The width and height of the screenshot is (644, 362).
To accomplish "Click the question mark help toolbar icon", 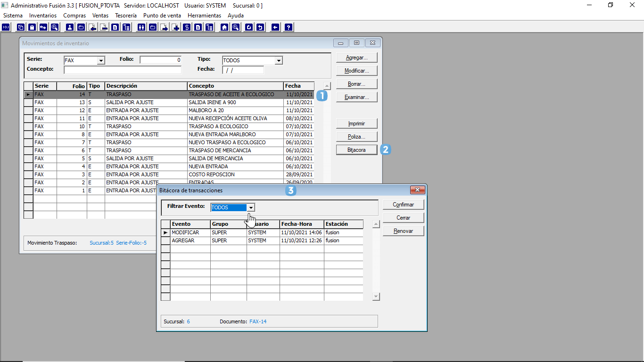I will click(289, 27).
